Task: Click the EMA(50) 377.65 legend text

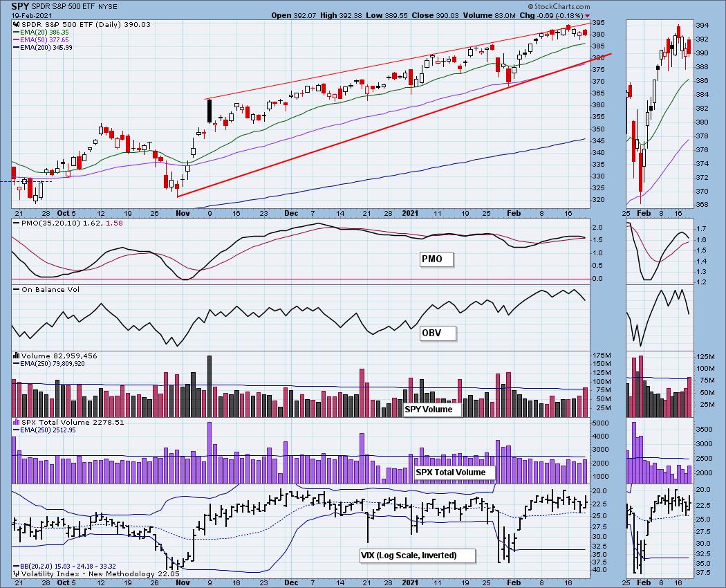Action: (44, 40)
